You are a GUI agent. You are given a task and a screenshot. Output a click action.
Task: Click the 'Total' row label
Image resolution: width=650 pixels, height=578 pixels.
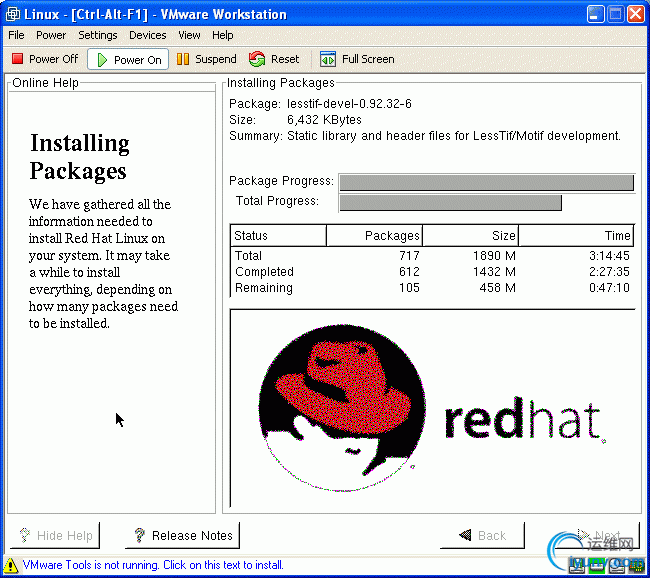coord(248,255)
